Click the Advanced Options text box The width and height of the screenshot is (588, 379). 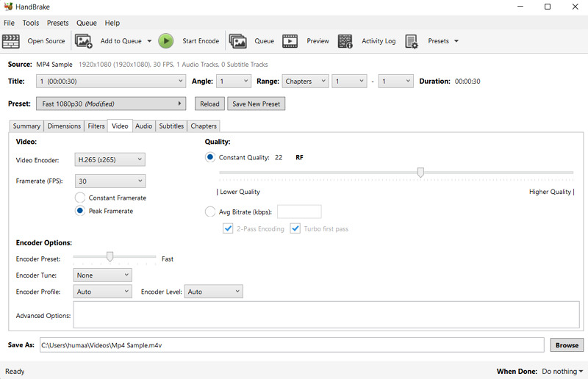coord(326,314)
